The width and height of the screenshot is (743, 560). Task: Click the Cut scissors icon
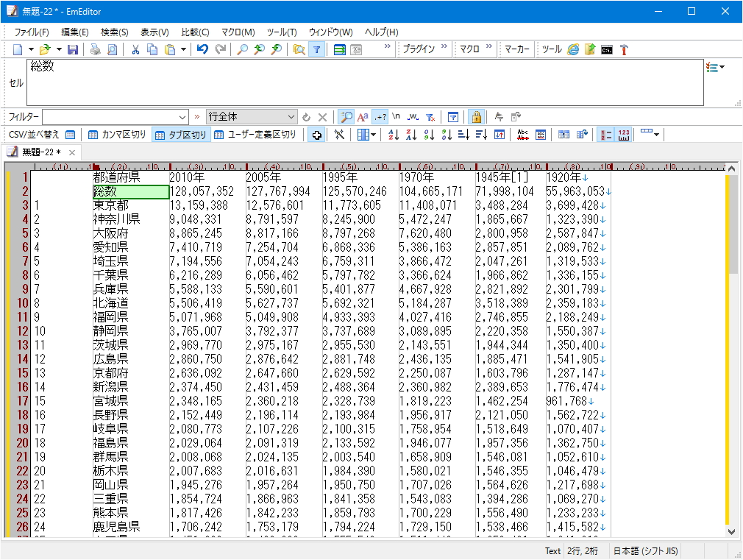(x=135, y=49)
